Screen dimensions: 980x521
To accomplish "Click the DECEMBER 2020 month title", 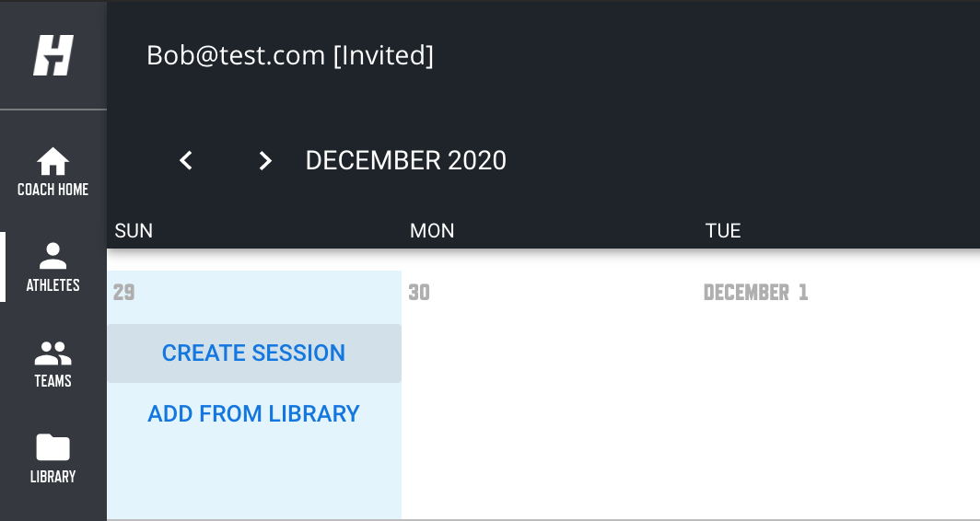I will click(x=405, y=160).
